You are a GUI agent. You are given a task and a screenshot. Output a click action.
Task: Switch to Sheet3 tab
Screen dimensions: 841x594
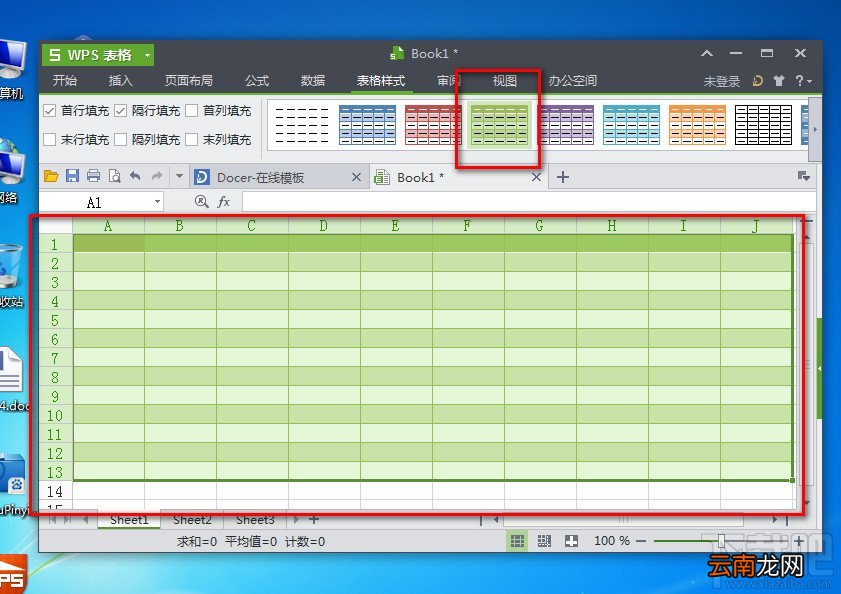click(x=255, y=519)
